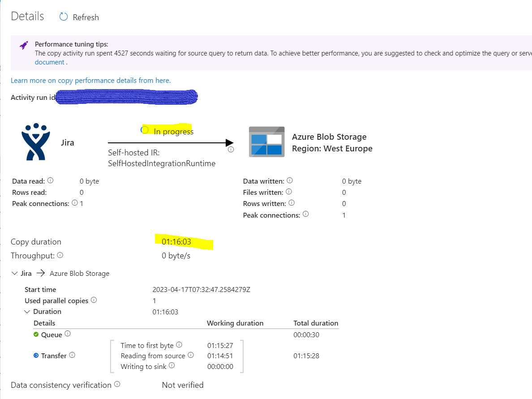Click the info icon beside Used parallel copies

point(94,300)
